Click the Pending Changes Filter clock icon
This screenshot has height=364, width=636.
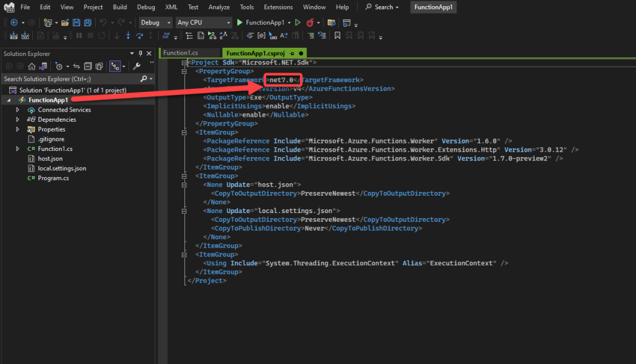[x=59, y=66]
